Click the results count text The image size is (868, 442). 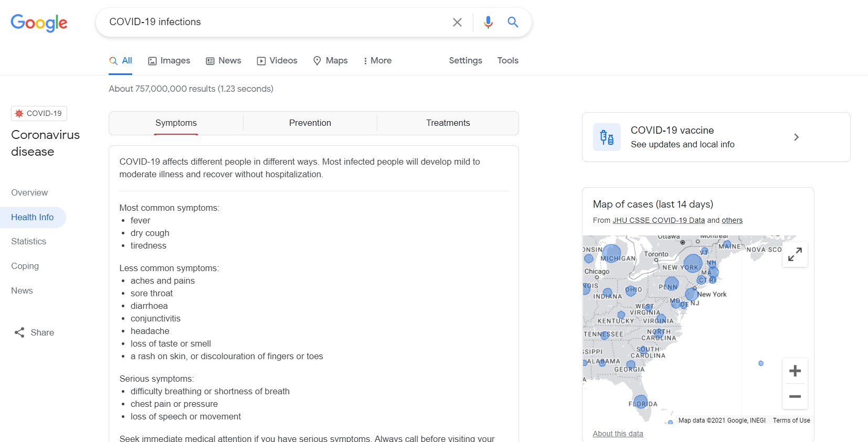[x=191, y=89]
